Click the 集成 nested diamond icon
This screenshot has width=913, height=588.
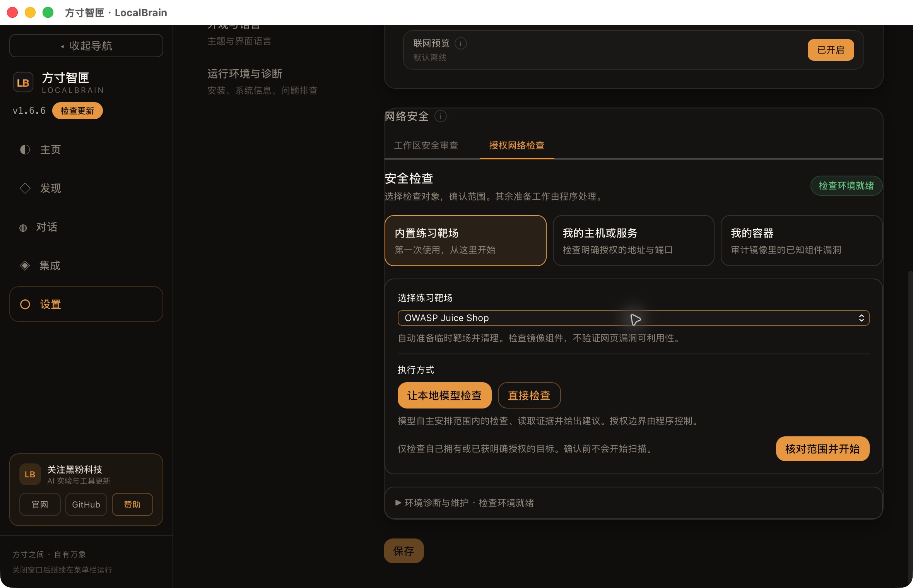(25, 265)
